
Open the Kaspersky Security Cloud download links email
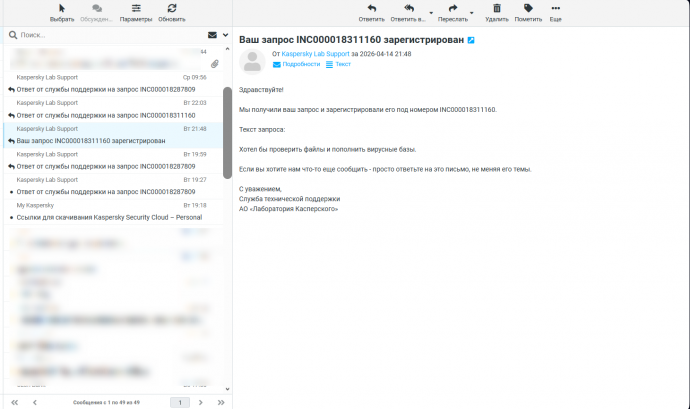point(110,217)
